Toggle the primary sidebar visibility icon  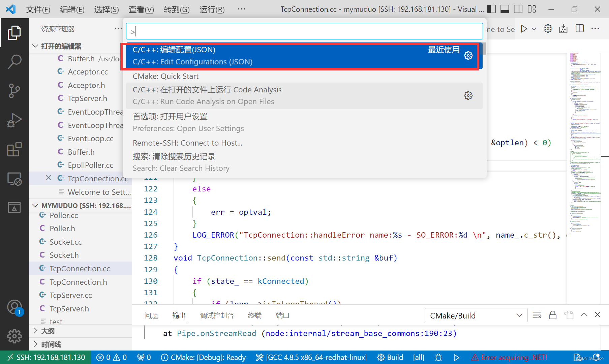tap(491, 9)
